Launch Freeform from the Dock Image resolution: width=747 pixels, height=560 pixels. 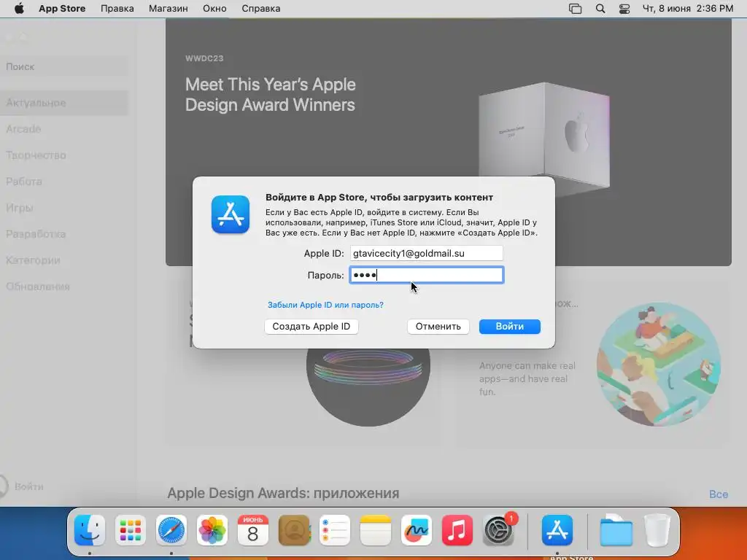[417, 530]
